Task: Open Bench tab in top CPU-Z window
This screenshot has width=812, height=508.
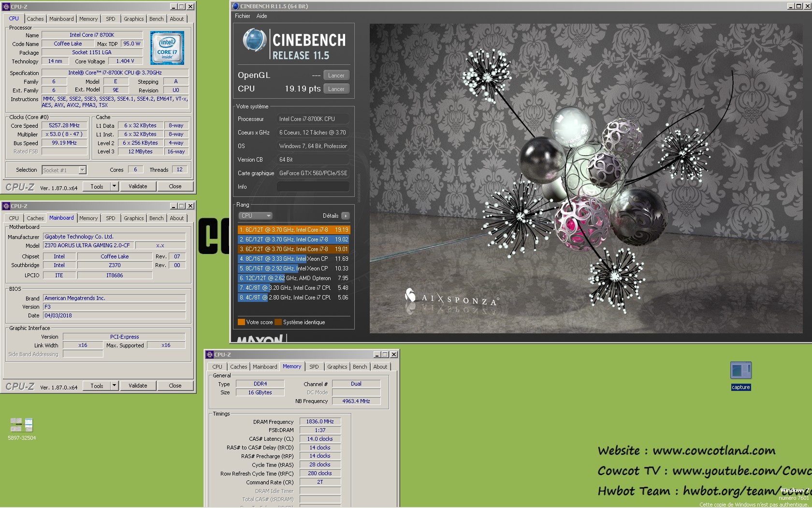Action: [x=156, y=19]
